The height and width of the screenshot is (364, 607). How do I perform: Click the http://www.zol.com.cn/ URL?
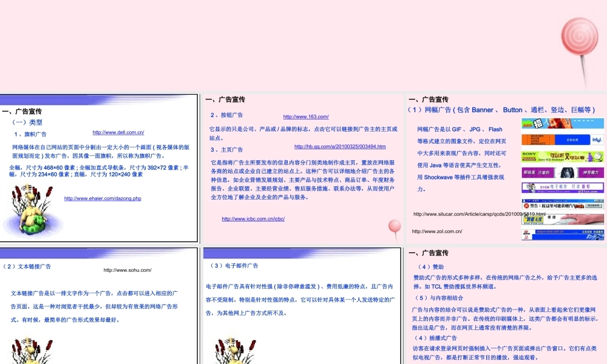coord(436,231)
